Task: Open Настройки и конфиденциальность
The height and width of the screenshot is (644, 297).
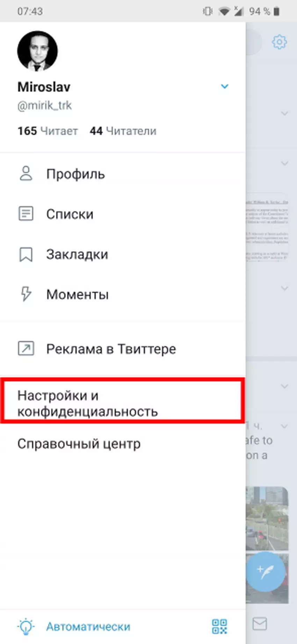Action: click(123, 403)
